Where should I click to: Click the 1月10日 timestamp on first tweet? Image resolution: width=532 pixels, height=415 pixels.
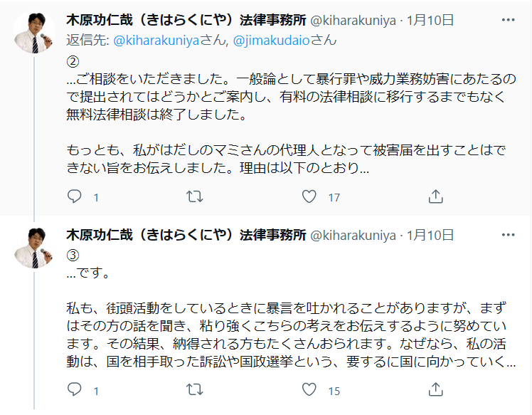pos(430,19)
